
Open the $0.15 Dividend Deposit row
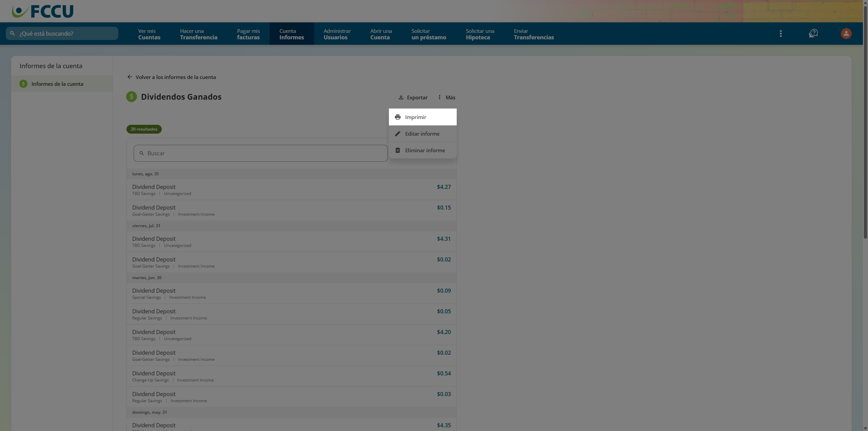(x=291, y=210)
